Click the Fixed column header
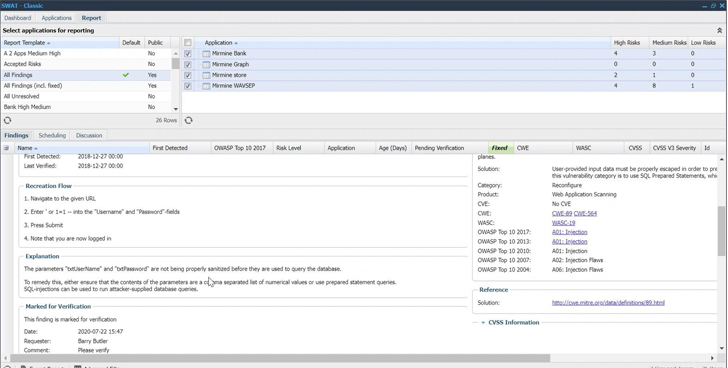This screenshot has width=728, height=368. pyautogui.click(x=501, y=148)
